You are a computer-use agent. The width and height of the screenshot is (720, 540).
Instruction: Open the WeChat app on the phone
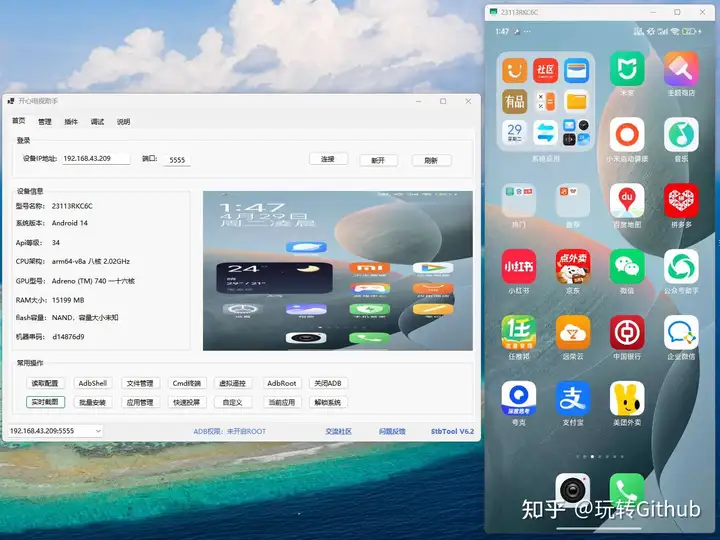coord(627,265)
